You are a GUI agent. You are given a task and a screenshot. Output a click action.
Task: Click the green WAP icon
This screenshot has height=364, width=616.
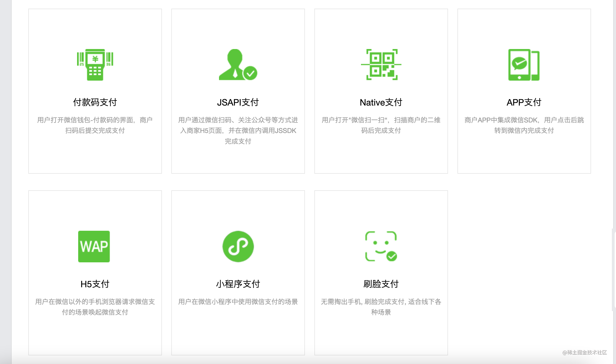(x=94, y=246)
